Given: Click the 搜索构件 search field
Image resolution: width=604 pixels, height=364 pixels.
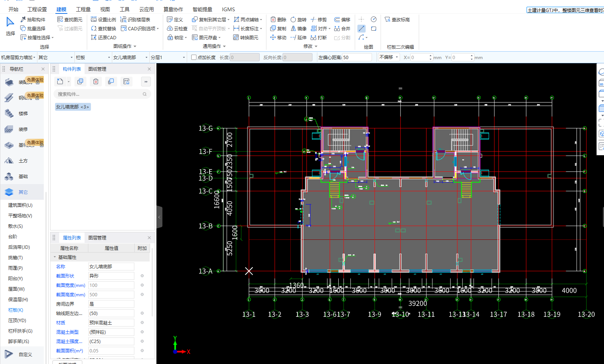Looking at the screenshot, I should 102,94.
